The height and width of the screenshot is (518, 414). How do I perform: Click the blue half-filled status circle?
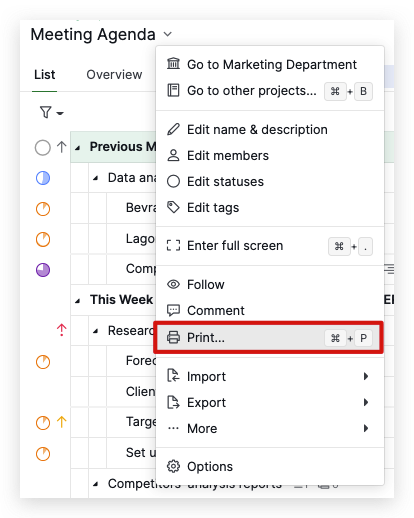tap(43, 178)
